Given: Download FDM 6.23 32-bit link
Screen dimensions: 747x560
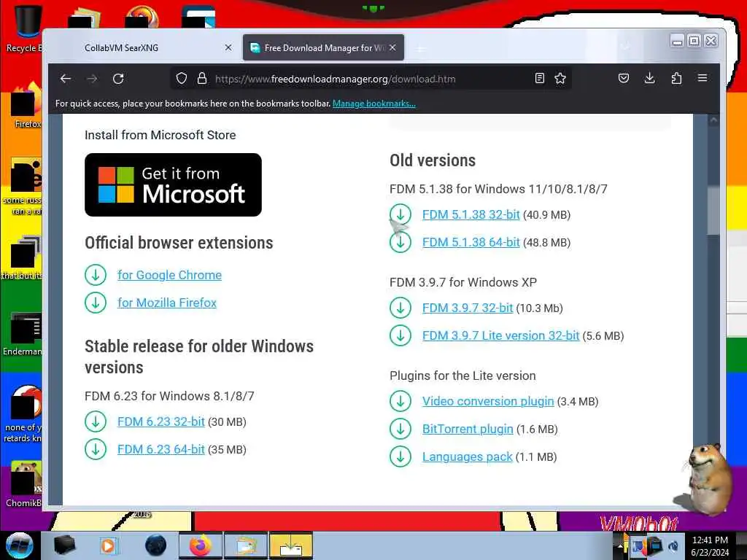Looking at the screenshot, I should pos(161,422).
